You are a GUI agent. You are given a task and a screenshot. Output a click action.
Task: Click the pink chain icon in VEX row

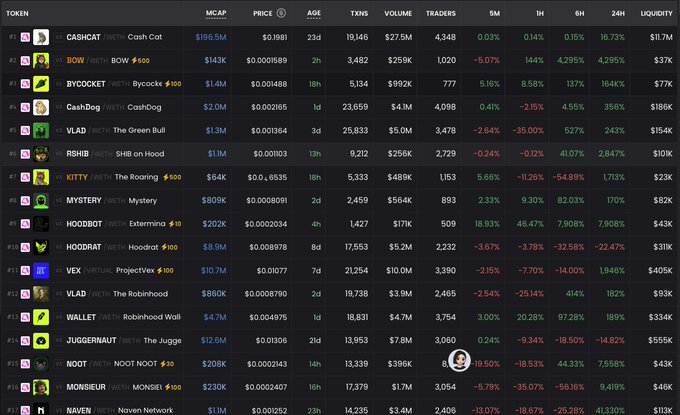click(x=26, y=271)
